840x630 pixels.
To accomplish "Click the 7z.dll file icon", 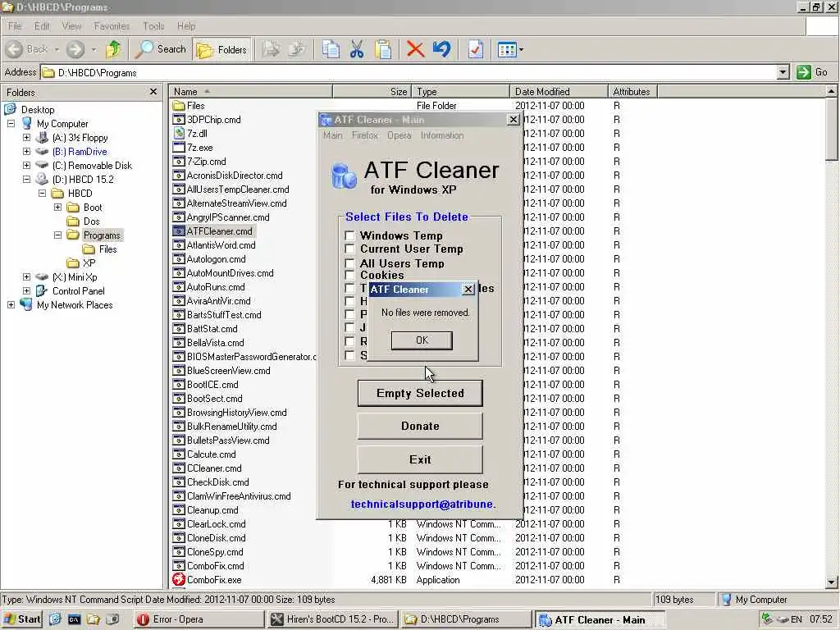I will [x=179, y=134].
